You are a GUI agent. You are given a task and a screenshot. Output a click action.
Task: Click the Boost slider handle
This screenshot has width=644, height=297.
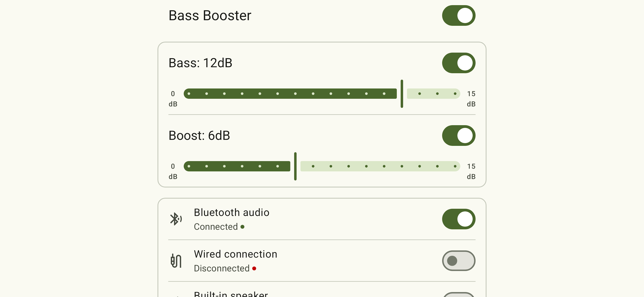pos(295,166)
